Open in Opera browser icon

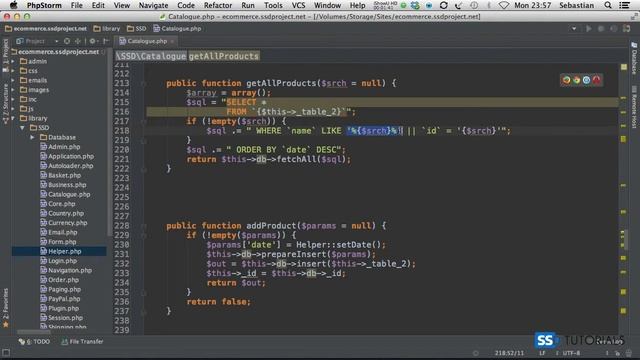[596, 80]
